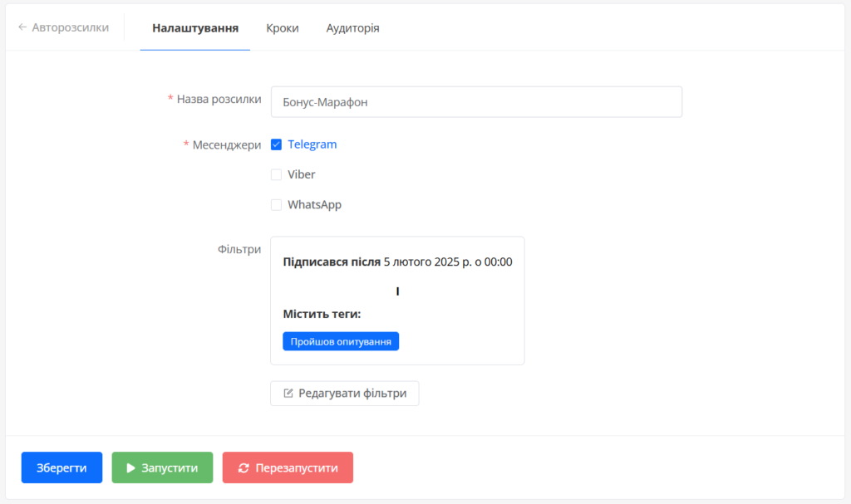Return via the Авторозсилки link text
Viewport: 851px width, 504px height.
click(x=70, y=27)
